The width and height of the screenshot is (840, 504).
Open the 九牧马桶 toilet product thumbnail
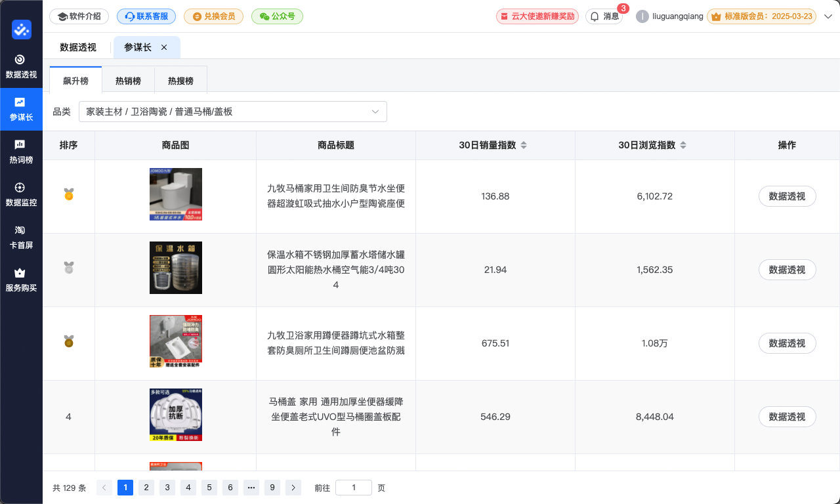[x=176, y=194]
